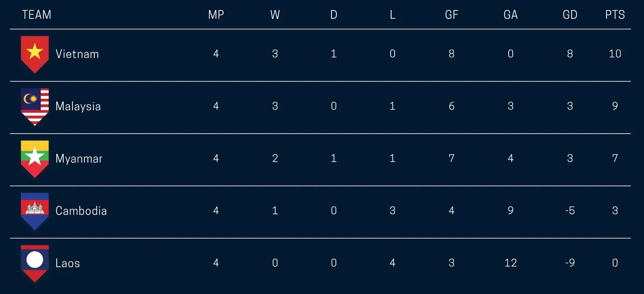Click the W column header
Image resolution: width=644 pixels, height=294 pixels.
(275, 15)
